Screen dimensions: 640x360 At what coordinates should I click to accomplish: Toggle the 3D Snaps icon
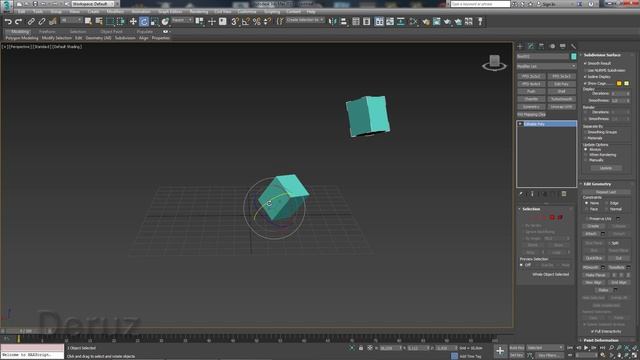(x=235, y=21)
